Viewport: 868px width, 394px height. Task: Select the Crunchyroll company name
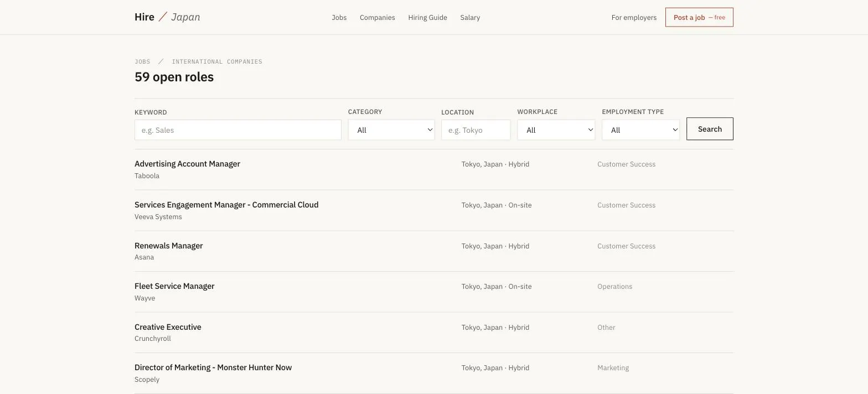click(x=153, y=339)
